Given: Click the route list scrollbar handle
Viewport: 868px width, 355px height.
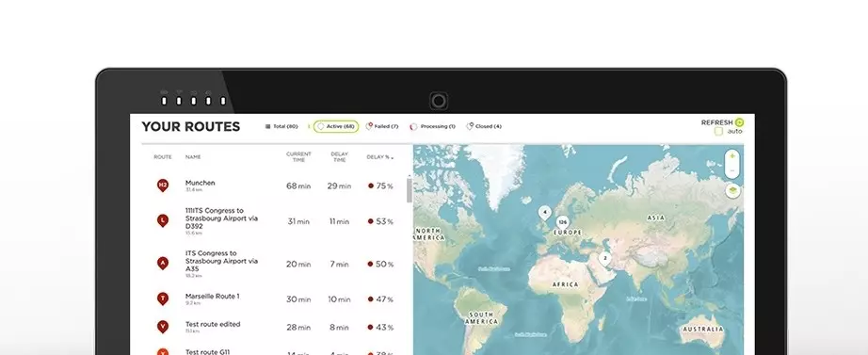Looking at the screenshot, I should 410,190.
